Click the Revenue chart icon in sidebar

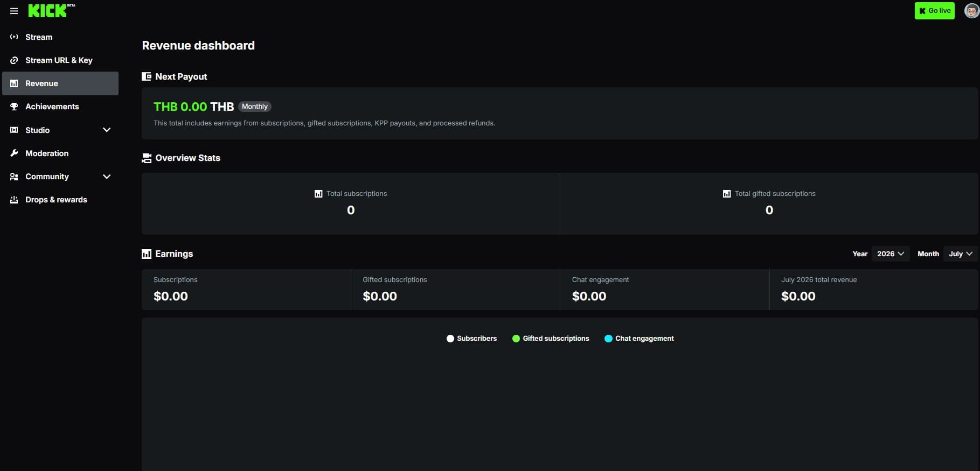click(x=14, y=83)
